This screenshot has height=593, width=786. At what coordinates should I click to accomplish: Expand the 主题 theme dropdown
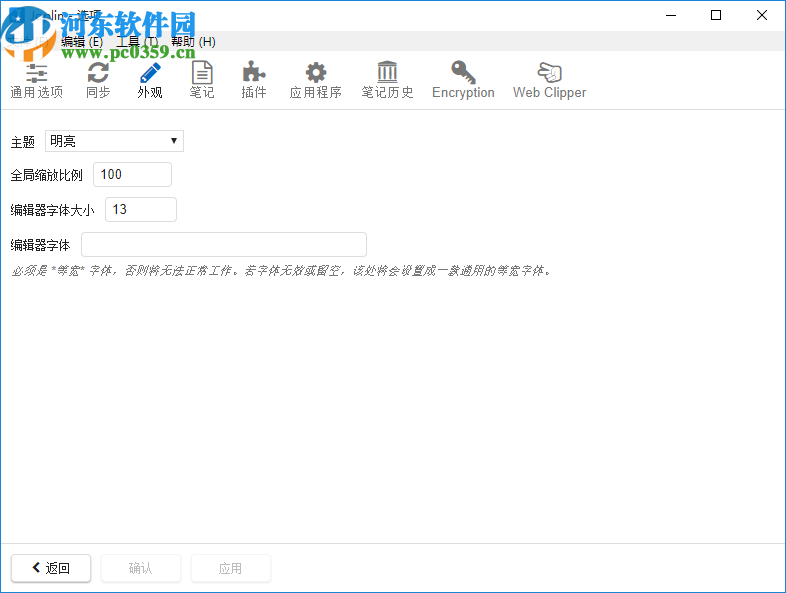pos(114,141)
